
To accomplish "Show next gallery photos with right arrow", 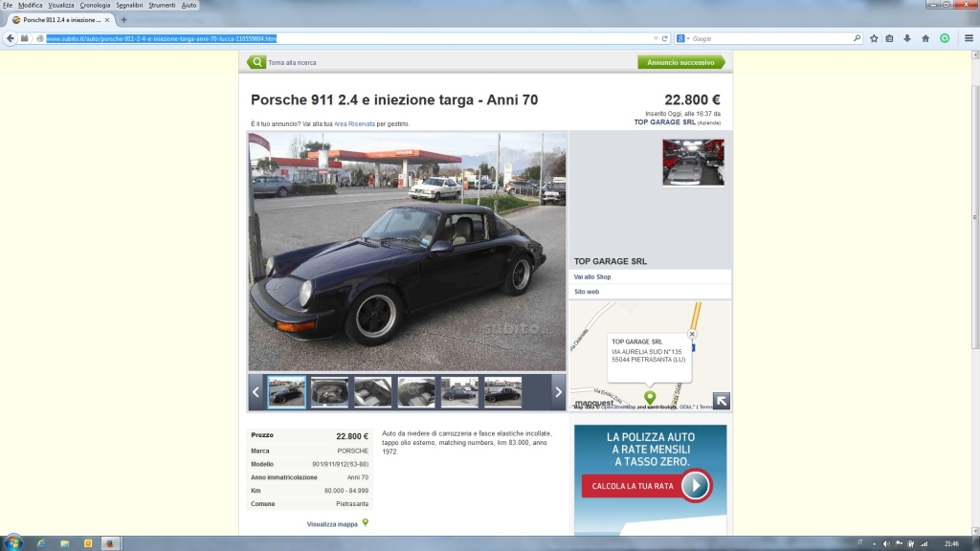I will pyautogui.click(x=558, y=392).
